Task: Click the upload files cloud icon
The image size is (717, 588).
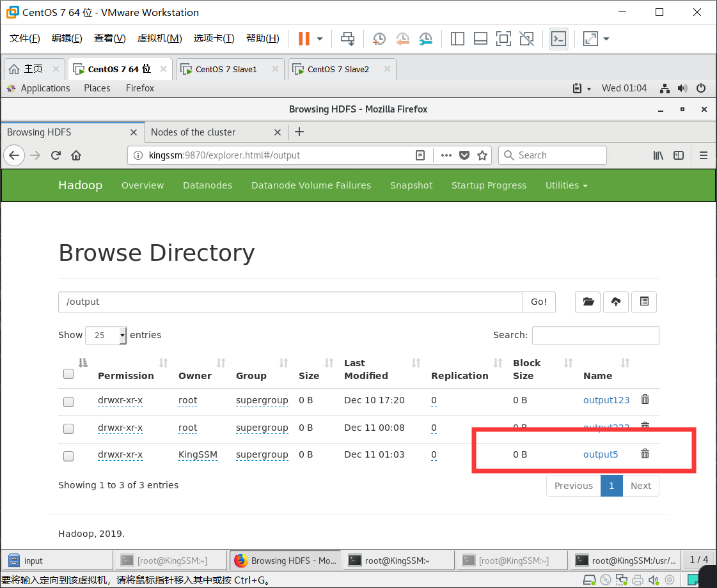Action: (616, 302)
